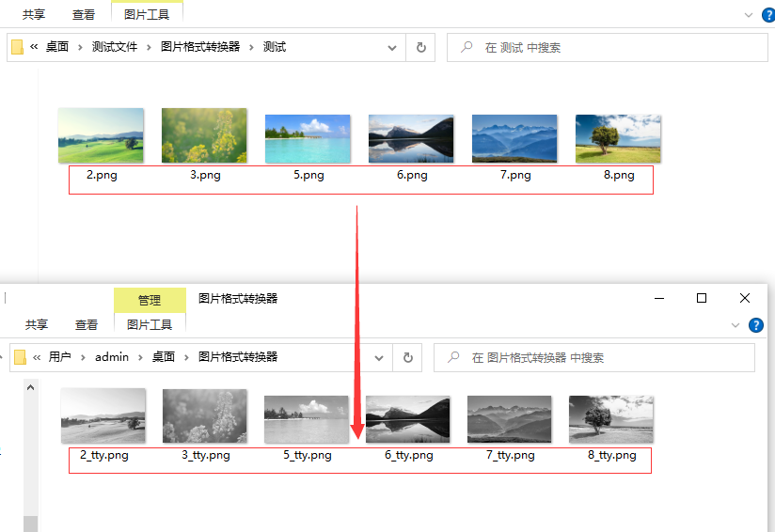The height and width of the screenshot is (532, 775).
Task: Select the 图片工具 tab in the 测试 window
Action: click(147, 15)
